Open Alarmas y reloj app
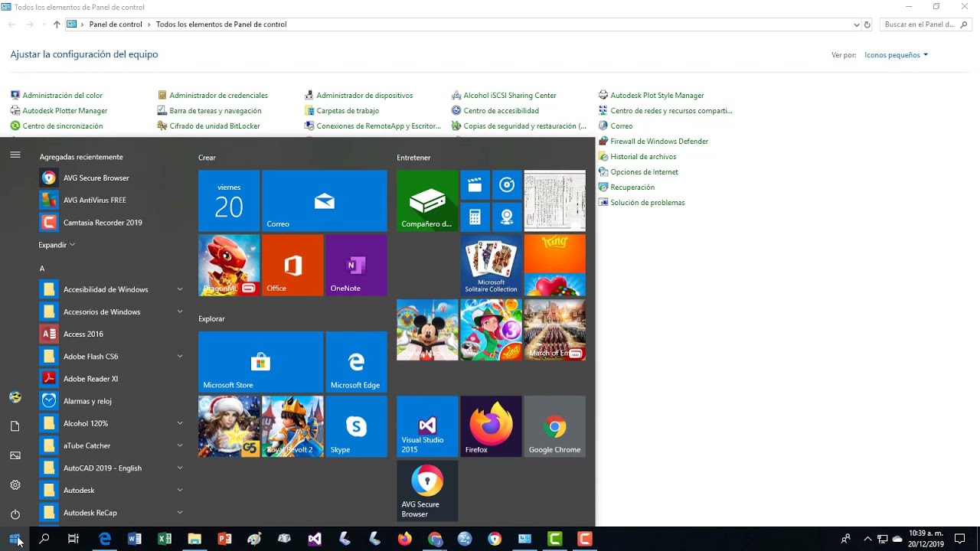The height and width of the screenshot is (551, 980). pos(111,401)
